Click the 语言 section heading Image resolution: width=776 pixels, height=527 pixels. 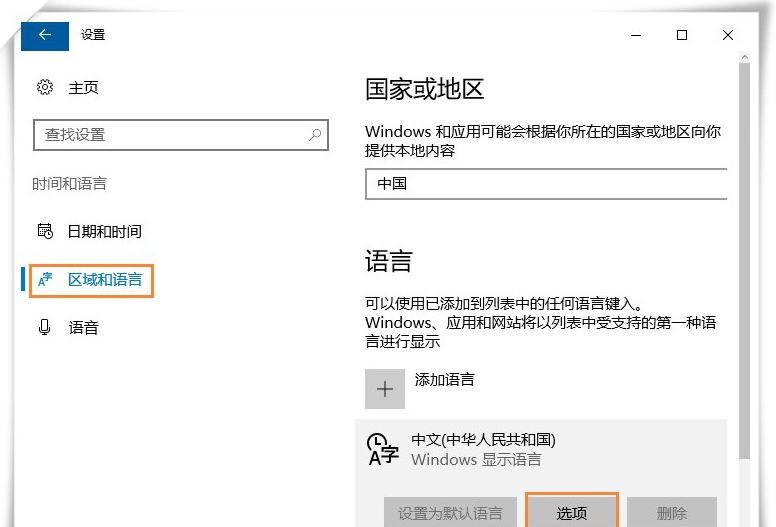click(x=388, y=261)
